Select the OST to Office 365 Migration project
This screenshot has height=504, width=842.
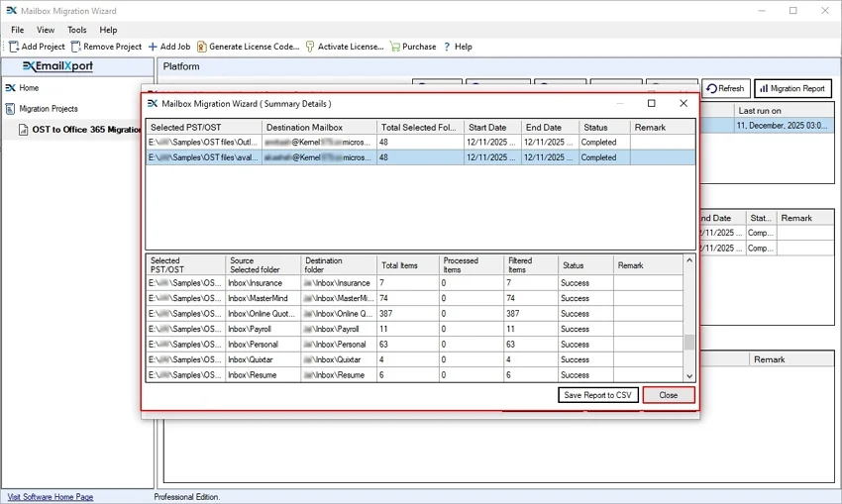click(x=86, y=130)
